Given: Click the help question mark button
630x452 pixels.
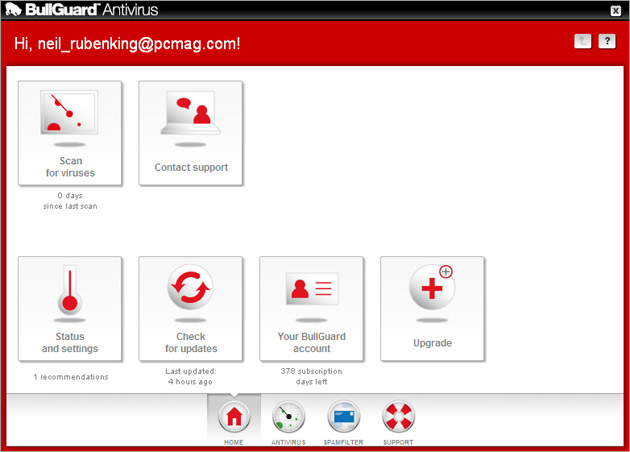Looking at the screenshot, I should (x=607, y=41).
